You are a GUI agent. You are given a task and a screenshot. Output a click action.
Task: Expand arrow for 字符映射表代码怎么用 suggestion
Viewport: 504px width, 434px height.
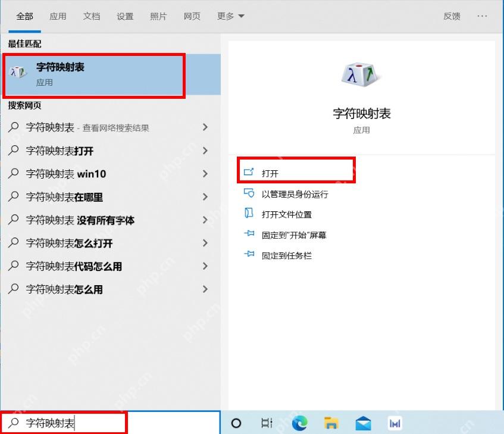click(205, 266)
